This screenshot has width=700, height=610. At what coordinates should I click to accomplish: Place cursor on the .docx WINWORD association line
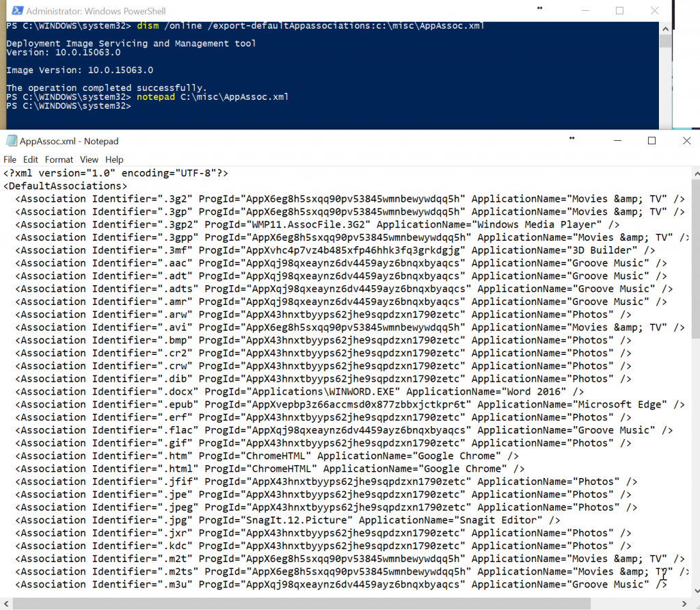[x=273, y=391]
